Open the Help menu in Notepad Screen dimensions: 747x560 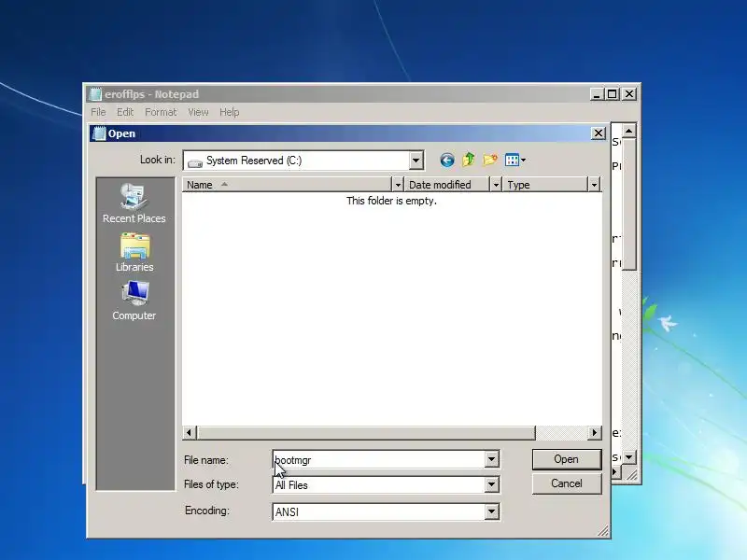(x=229, y=112)
